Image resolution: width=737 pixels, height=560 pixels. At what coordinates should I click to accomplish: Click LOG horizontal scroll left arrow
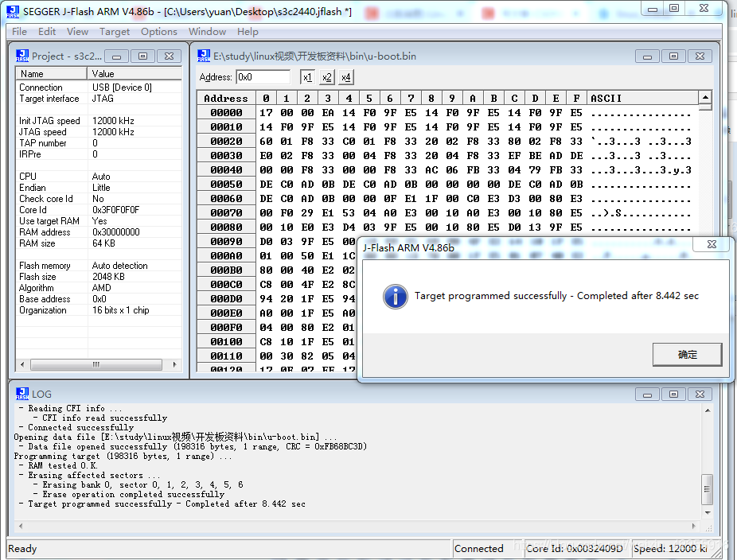[x=20, y=526]
